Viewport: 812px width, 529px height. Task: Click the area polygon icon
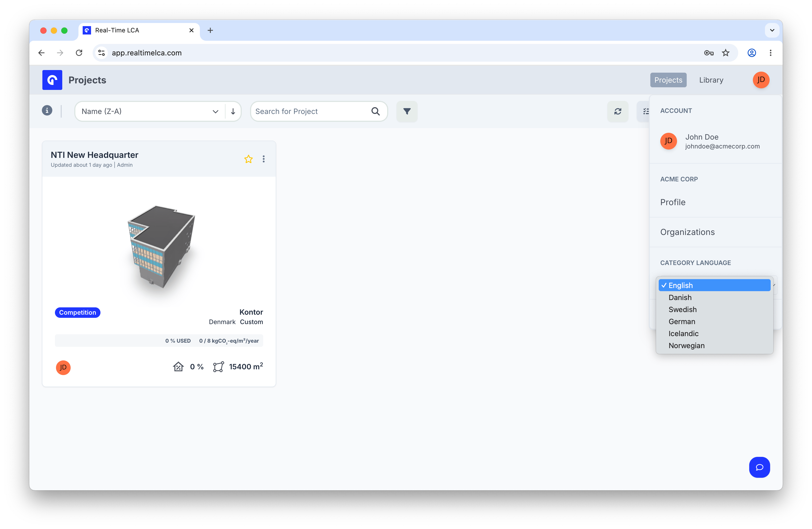click(x=218, y=367)
